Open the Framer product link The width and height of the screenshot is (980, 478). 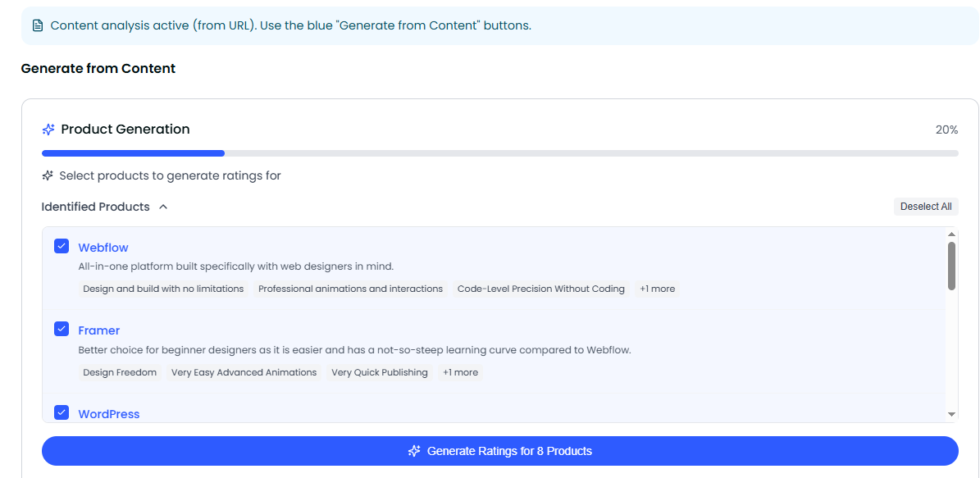(x=99, y=330)
